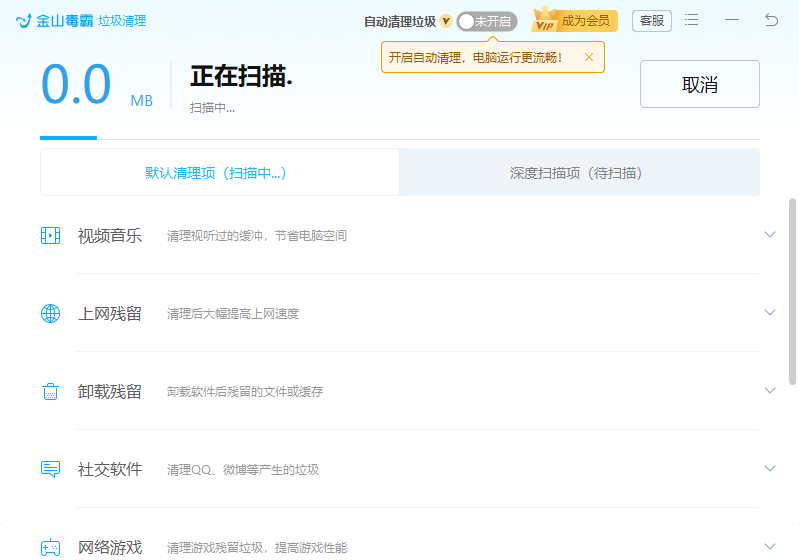Click the back arrow icon in title bar
The width and height of the screenshot is (799, 560).
(771, 20)
